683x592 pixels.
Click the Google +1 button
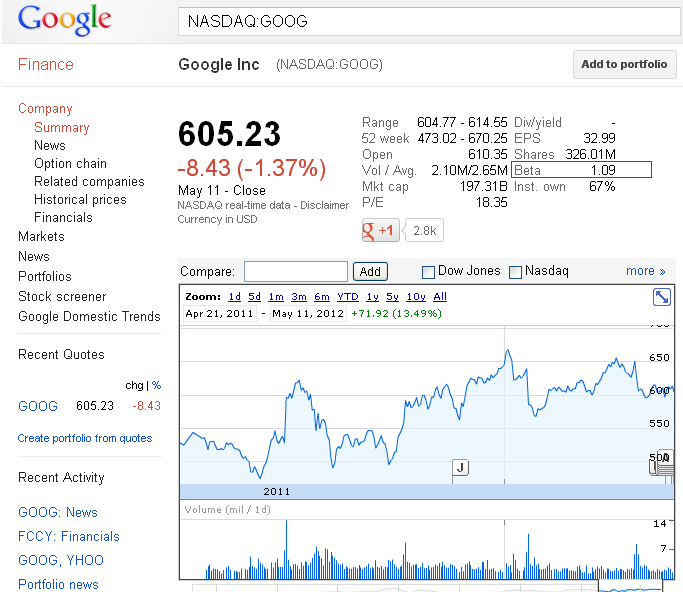point(380,230)
